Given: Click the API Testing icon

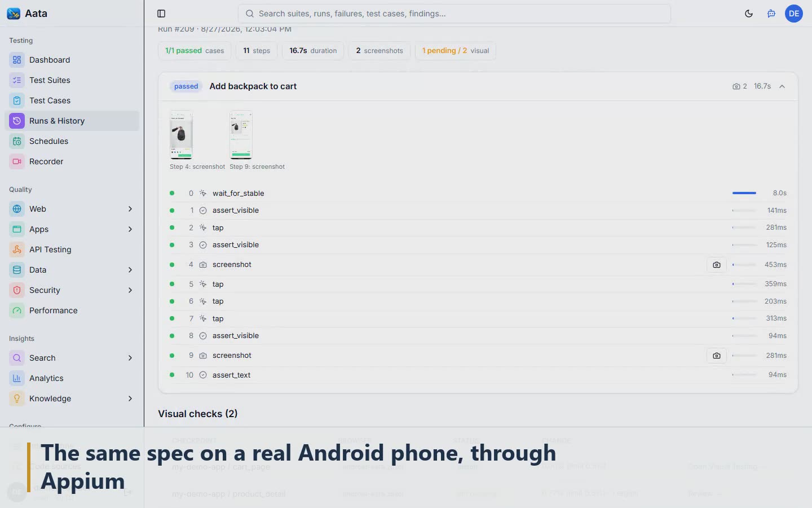Looking at the screenshot, I should coord(17,249).
